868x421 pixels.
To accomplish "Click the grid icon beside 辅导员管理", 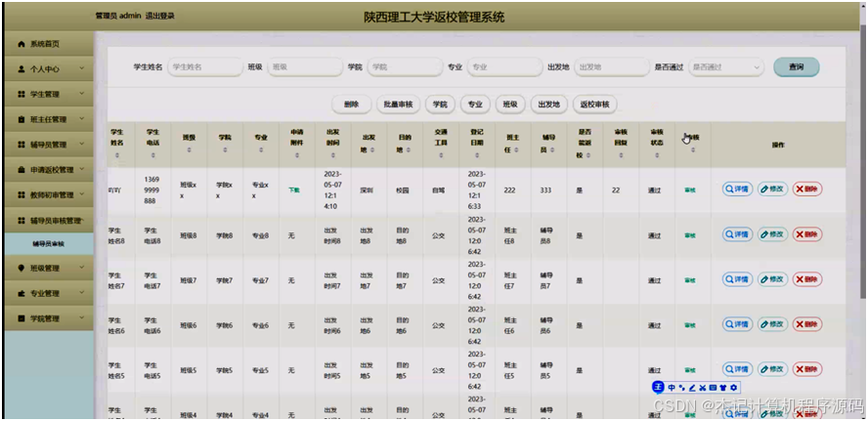I will (x=22, y=145).
